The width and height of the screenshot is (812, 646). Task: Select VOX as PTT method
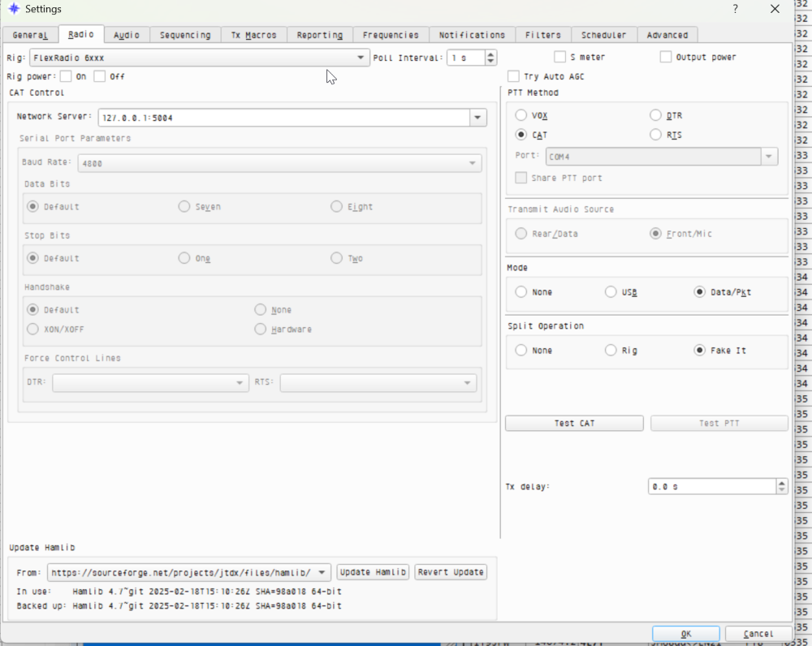click(521, 115)
